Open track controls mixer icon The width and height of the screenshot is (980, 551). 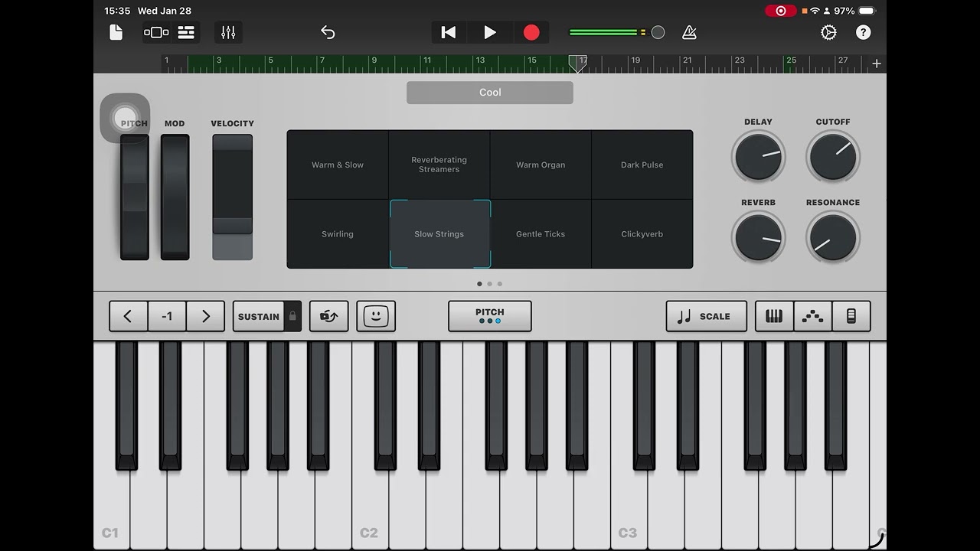228,32
